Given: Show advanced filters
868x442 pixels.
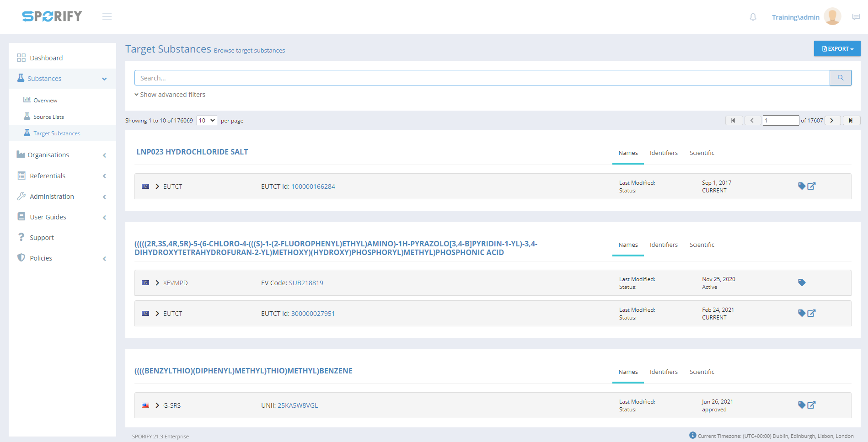Looking at the screenshot, I should click(170, 95).
